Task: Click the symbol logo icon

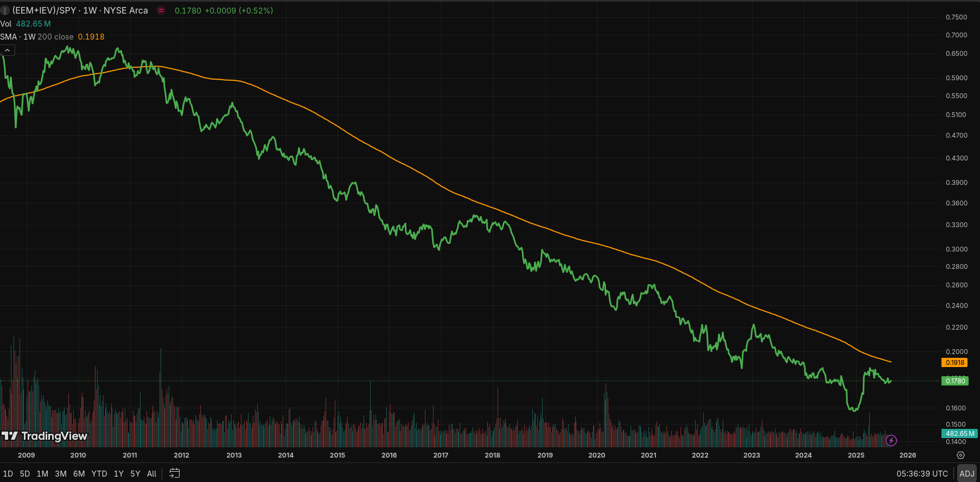Action: click(x=5, y=10)
